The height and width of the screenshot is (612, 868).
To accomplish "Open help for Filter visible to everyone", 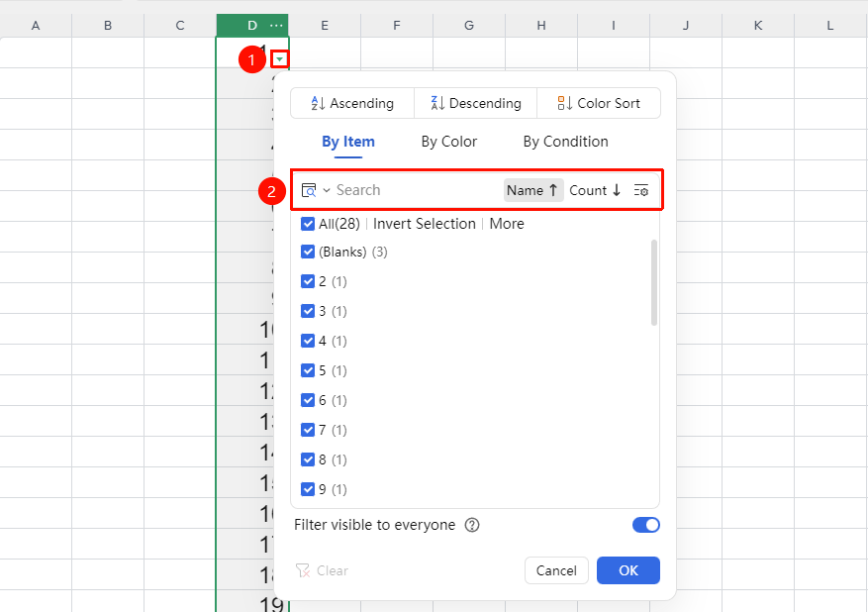I will 472,525.
